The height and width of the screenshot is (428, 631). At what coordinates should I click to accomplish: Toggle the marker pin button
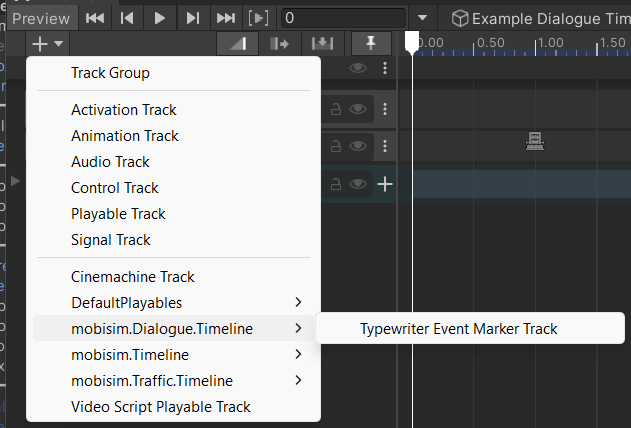click(x=371, y=43)
